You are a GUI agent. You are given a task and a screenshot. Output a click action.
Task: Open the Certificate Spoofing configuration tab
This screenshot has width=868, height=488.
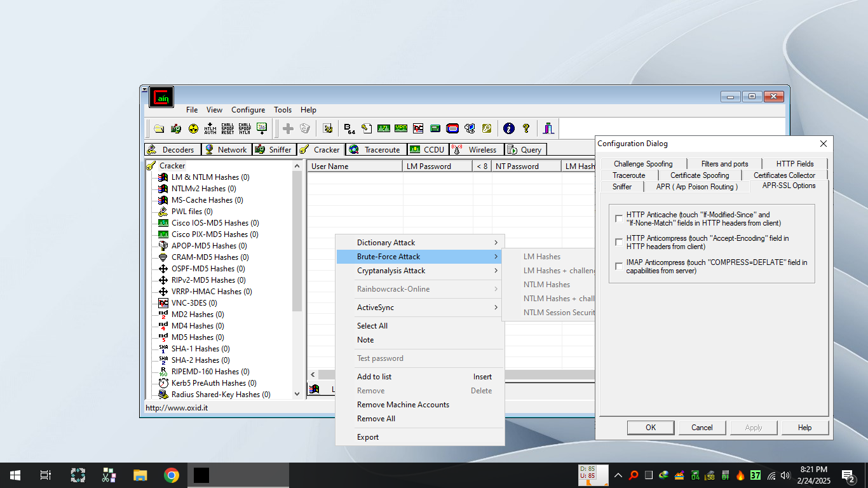pyautogui.click(x=700, y=175)
